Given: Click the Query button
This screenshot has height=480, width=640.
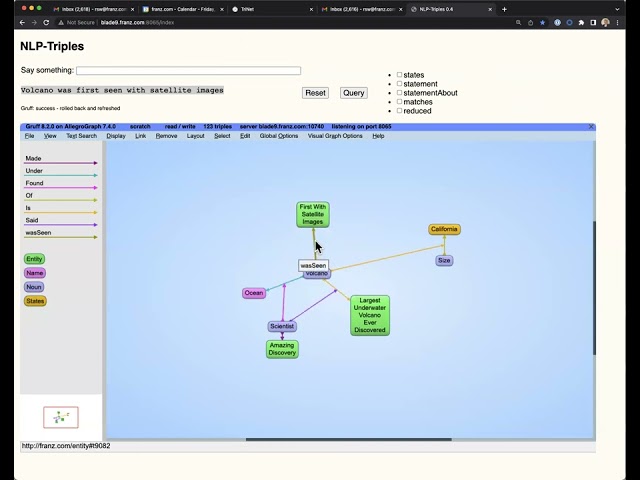Looking at the screenshot, I should (x=353, y=93).
